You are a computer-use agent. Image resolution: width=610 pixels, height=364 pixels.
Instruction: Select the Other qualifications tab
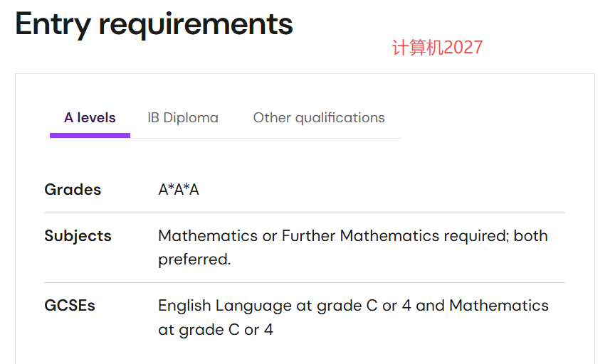(319, 118)
